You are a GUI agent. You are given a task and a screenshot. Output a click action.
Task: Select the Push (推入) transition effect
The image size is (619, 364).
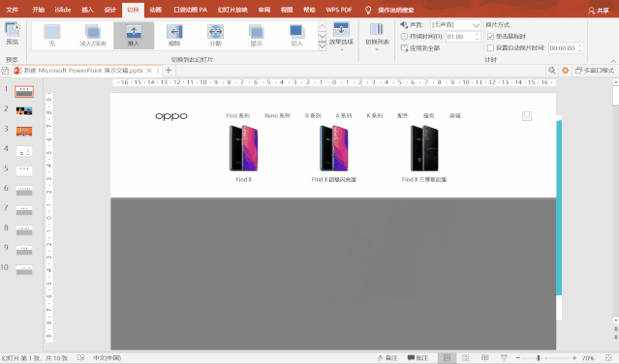[134, 36]
